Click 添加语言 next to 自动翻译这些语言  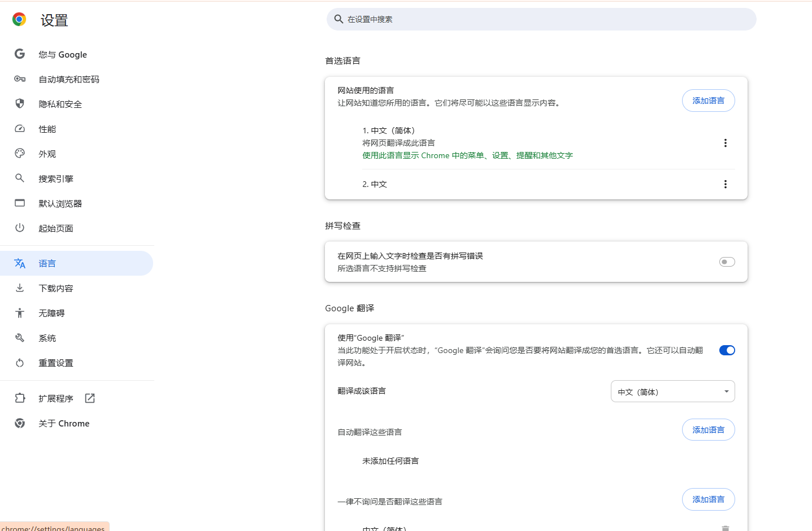[708, 430]
